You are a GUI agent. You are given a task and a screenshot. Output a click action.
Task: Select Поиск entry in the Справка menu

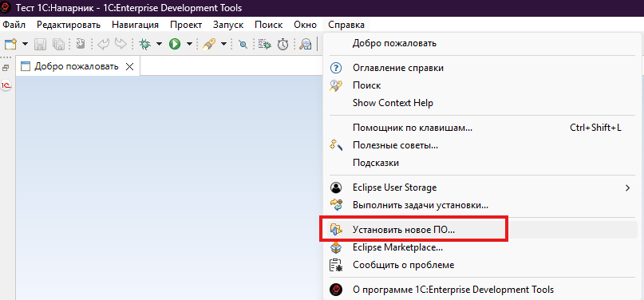click(481, 85)
